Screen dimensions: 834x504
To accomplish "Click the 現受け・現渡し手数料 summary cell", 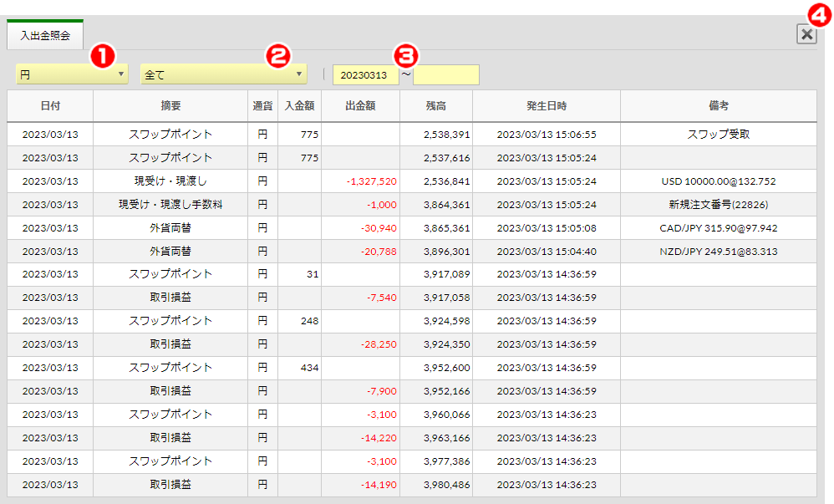I will 170,205.
